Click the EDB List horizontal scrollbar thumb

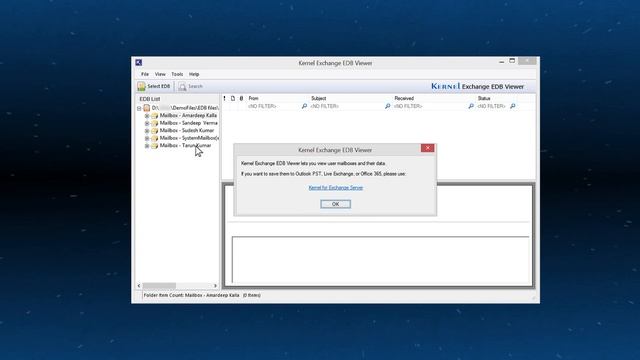(159, 286)
